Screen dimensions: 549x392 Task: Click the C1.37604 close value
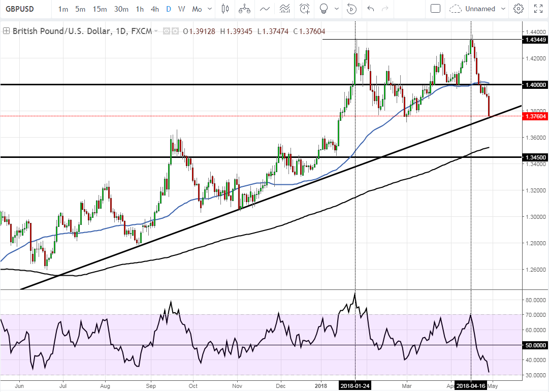pos(309,31)
